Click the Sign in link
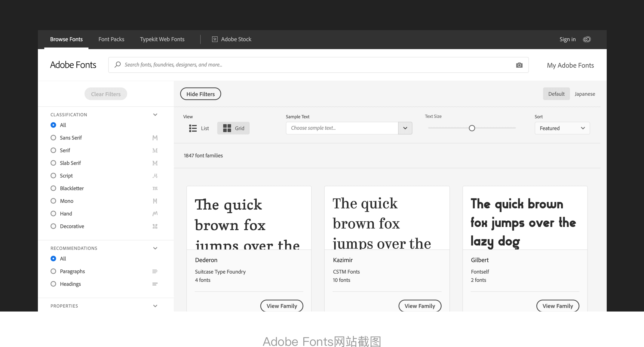Image resolution: width=644 pixels, height=347 pixels. pos(567,39)
